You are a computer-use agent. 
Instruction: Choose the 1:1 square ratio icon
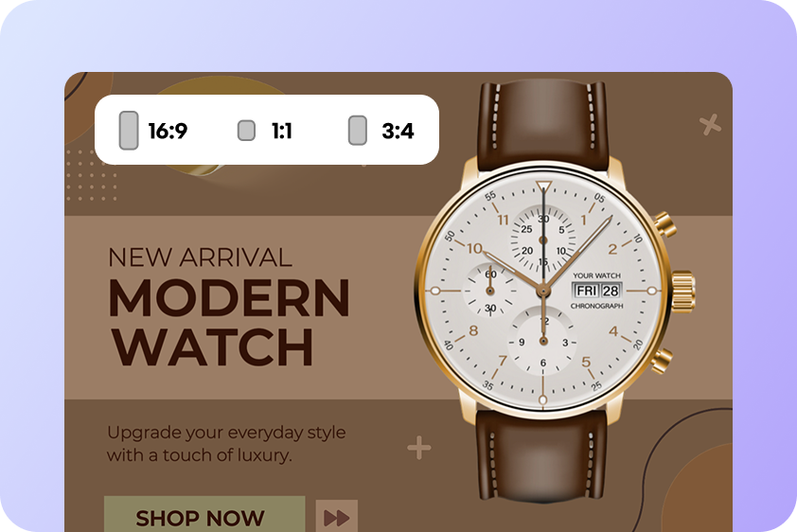click(x=246, y=130)
